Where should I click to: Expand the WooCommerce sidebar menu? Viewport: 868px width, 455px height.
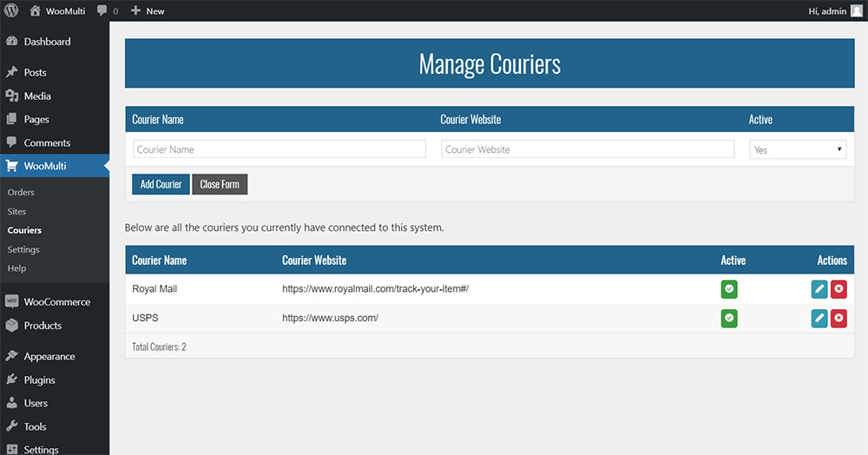coord(56,302)
